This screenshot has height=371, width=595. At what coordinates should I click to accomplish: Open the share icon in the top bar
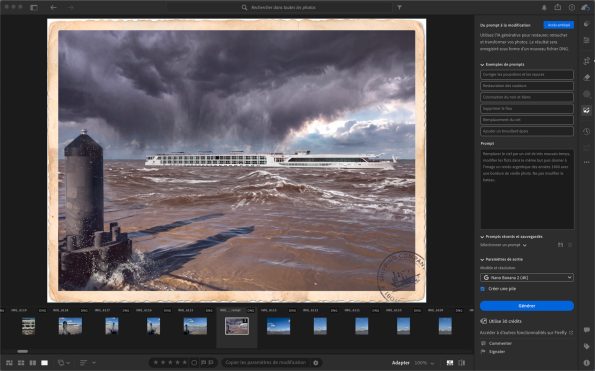click(557, 7)
